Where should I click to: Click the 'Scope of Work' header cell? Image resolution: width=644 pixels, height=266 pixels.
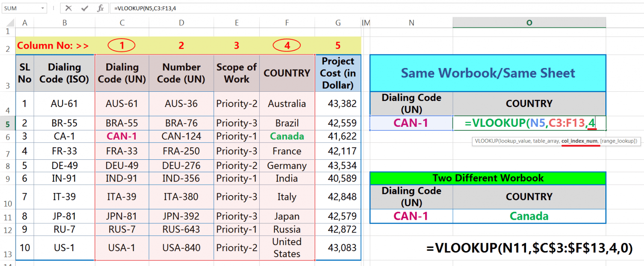click(237, 73)
